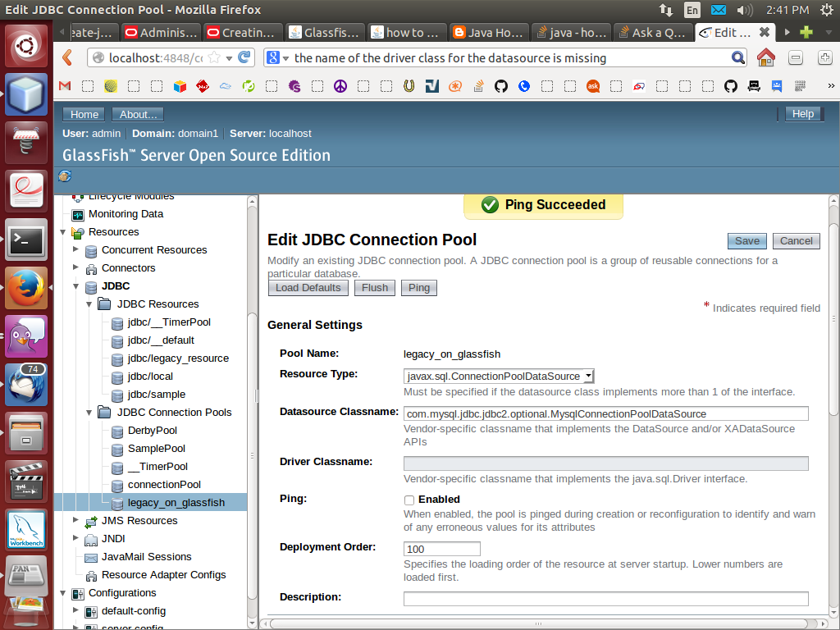Viewport: 840px width, 630px height.
Task: Click the About... button
Action: (x=138, y=114)
